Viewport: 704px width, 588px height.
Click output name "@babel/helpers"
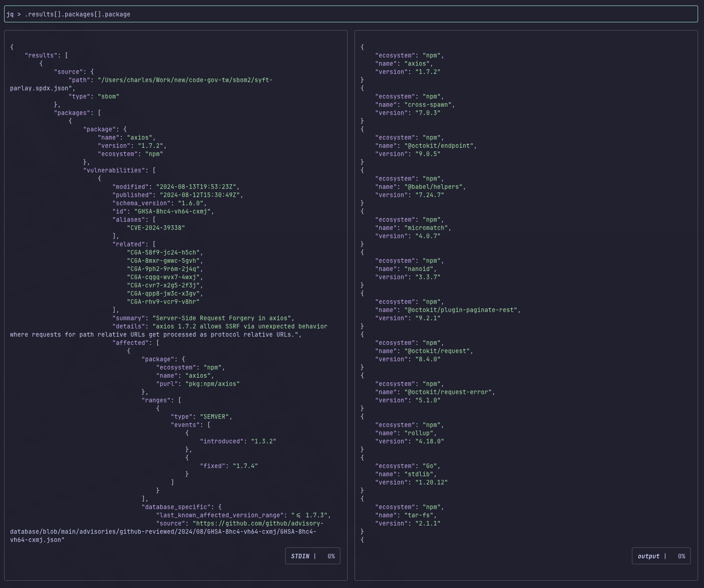pyautogui.click(x=433, y=187)
